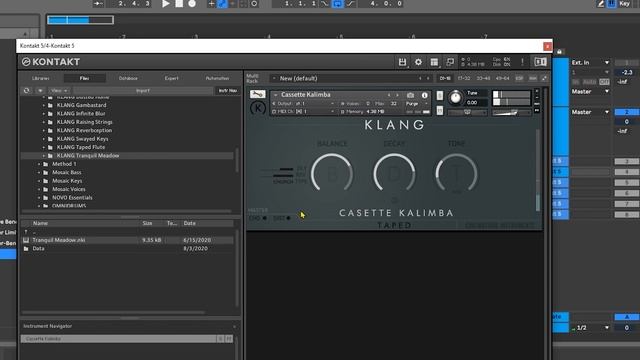Click the camera snapshot icon on instrument header
Screen dimensions: 640x360
point(411,95)
